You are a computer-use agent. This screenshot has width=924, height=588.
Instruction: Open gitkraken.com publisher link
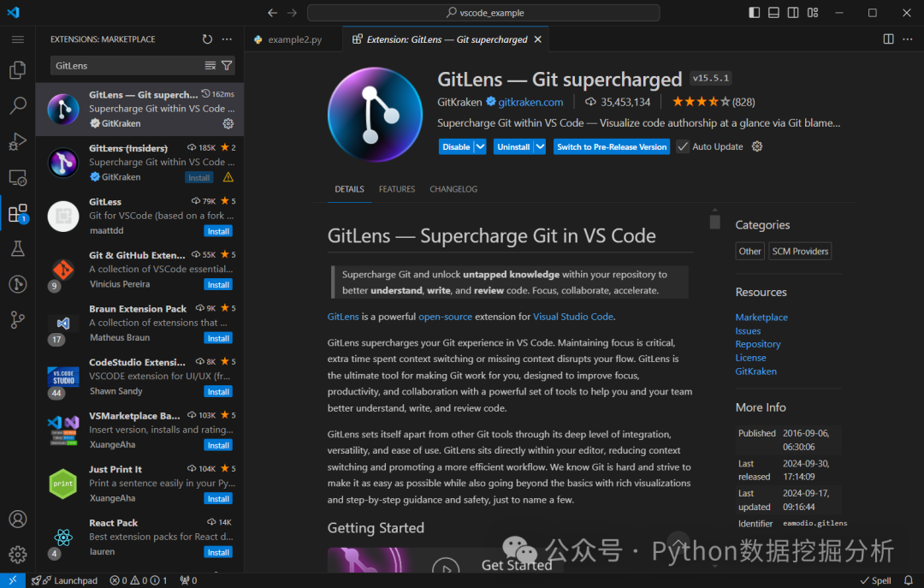530,102
